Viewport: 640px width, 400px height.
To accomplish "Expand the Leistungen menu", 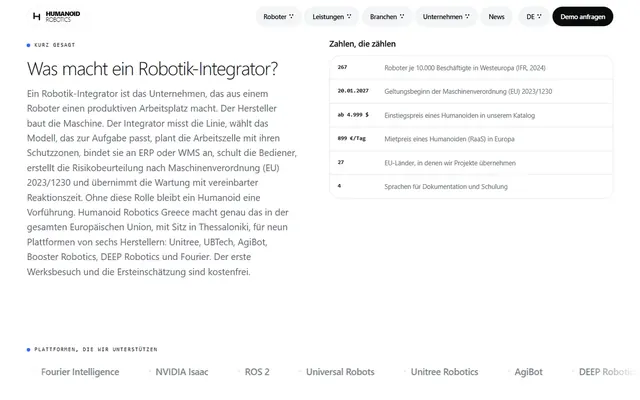I will (x=331, y=17).
